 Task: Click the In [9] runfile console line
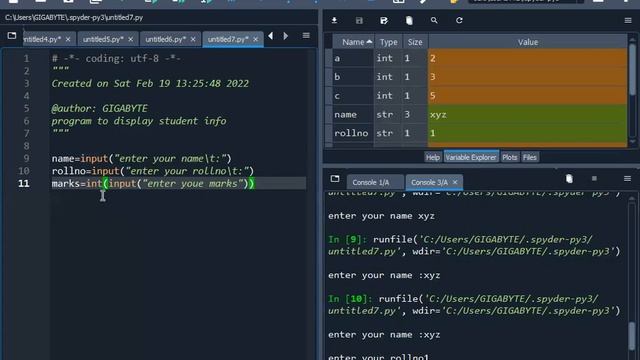pyautogui.click(x=474, y=245)
